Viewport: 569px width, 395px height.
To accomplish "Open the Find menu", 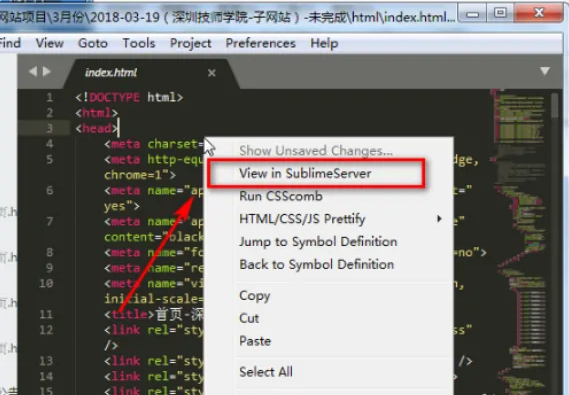I will tap(10, 43).
